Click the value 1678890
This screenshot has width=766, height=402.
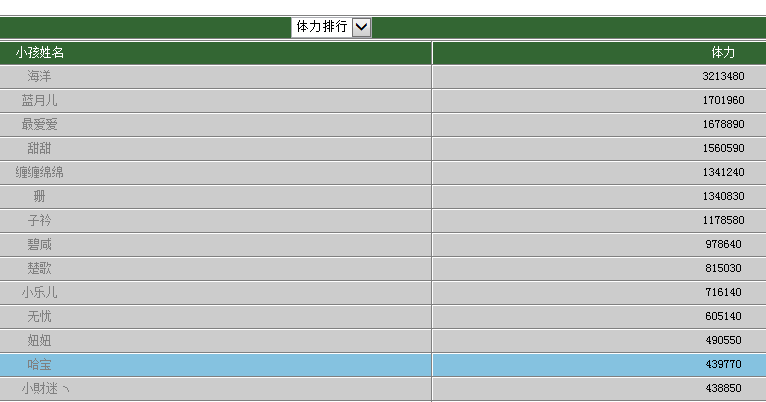click(x=723, y=124)
